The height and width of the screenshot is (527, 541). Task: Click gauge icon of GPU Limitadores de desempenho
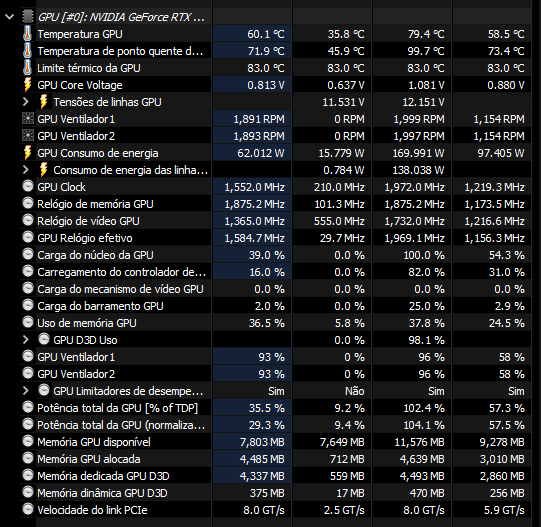[44, 390]
